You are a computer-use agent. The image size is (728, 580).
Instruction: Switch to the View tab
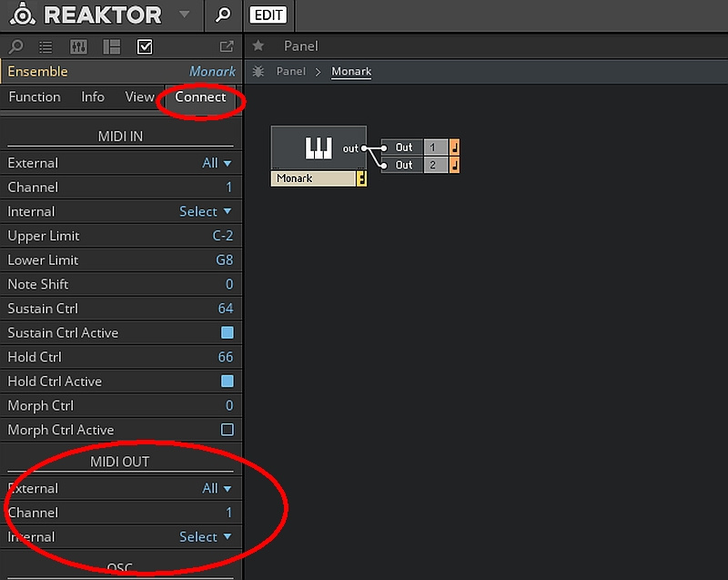click(140, 97)
